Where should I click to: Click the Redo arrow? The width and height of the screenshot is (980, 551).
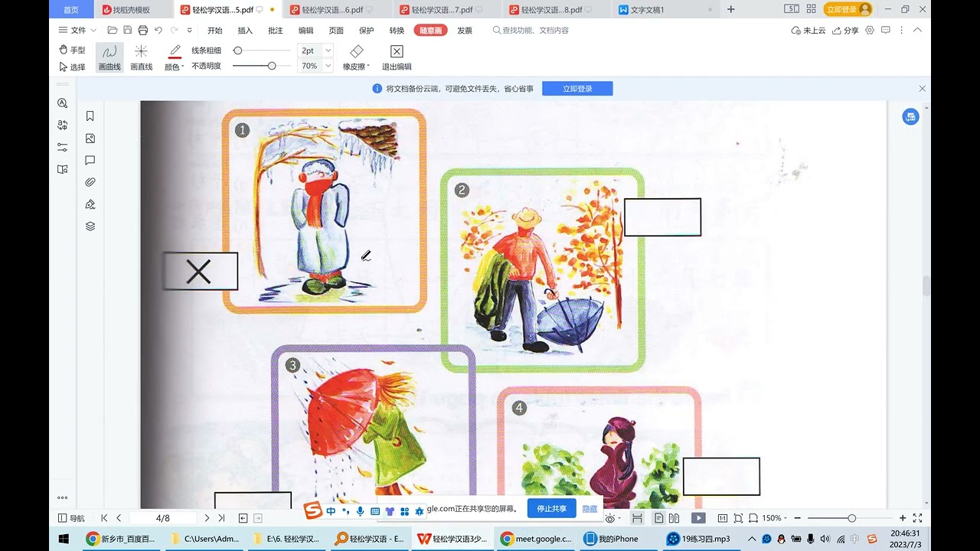174,31
